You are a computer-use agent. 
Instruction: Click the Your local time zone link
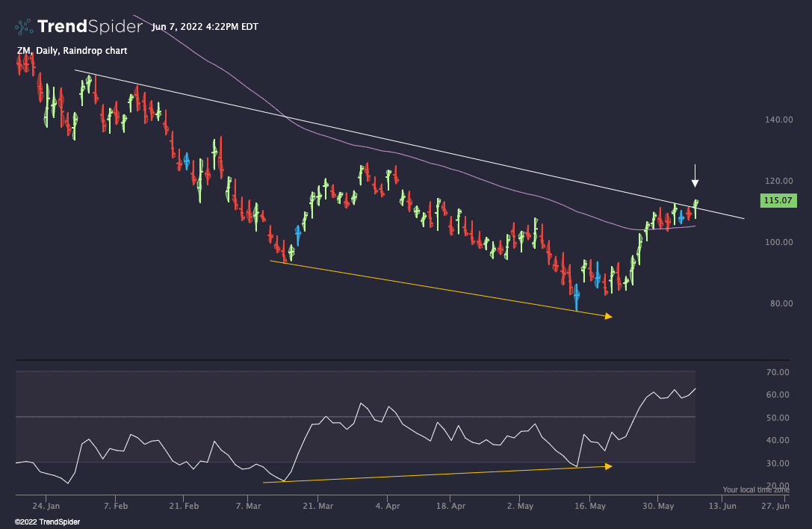755,489
